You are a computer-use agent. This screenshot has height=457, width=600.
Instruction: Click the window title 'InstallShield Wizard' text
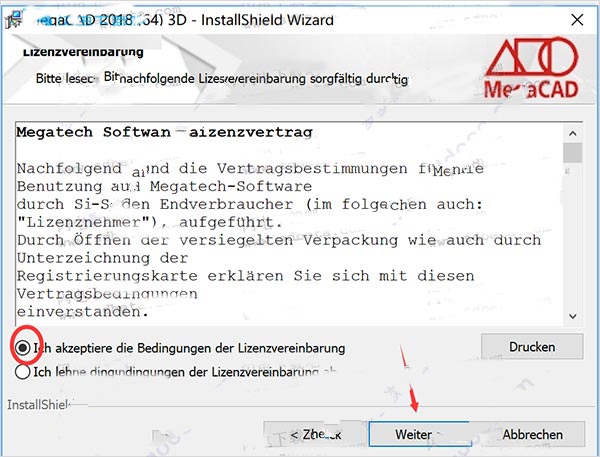[267, 20]
